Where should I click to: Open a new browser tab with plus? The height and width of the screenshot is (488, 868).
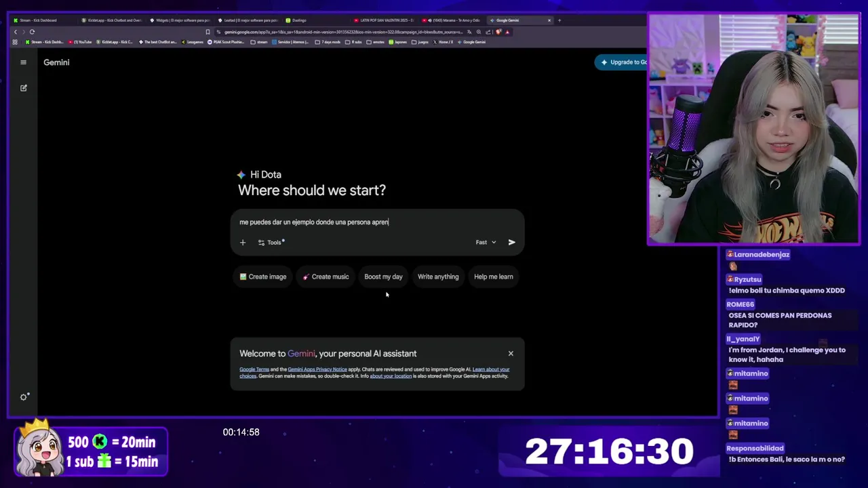click(559, 20)
